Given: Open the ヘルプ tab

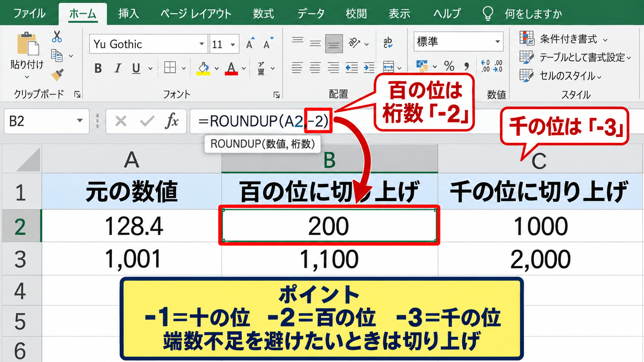Looking at the screenshot, I should coord(447,13).
